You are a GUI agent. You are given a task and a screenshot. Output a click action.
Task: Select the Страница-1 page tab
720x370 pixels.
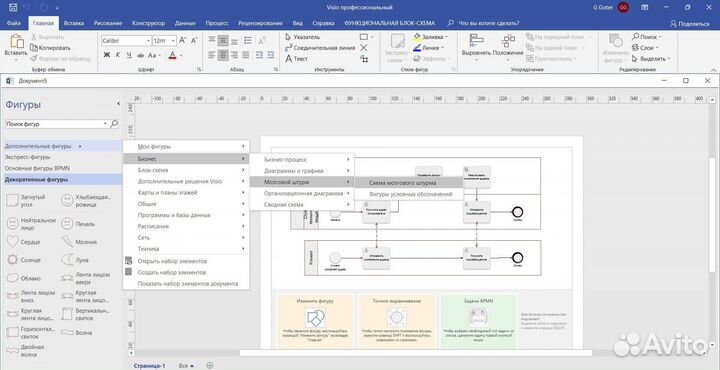pyautogui.click(x=149, y=365)
